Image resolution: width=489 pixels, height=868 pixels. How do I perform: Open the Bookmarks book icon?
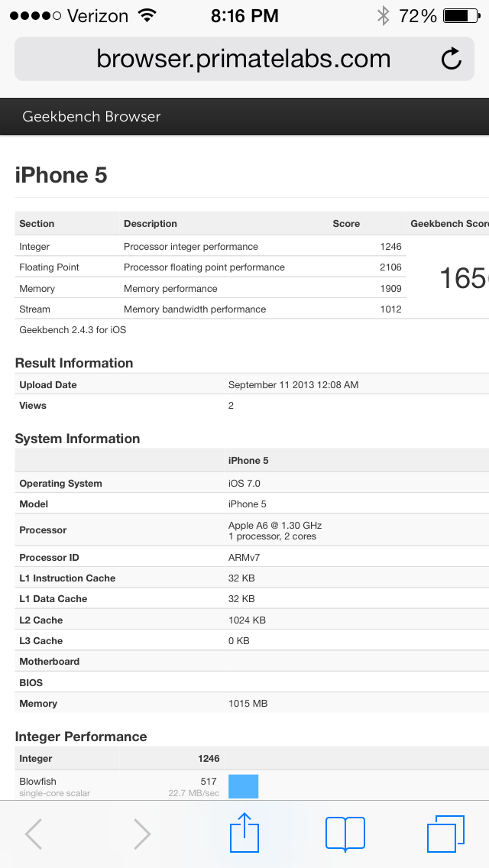coord(345,834)
